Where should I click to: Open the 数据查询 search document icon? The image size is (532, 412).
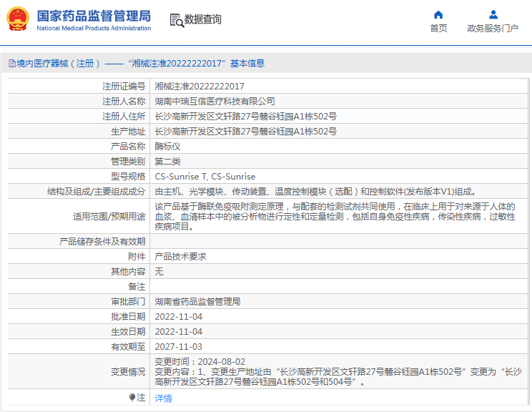(x=177, y=20)
